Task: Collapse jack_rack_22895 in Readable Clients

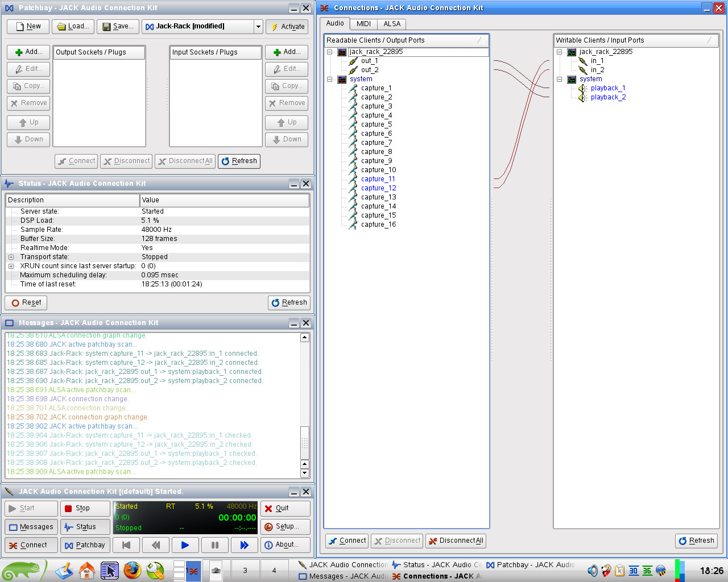Action: pos(329,52)
